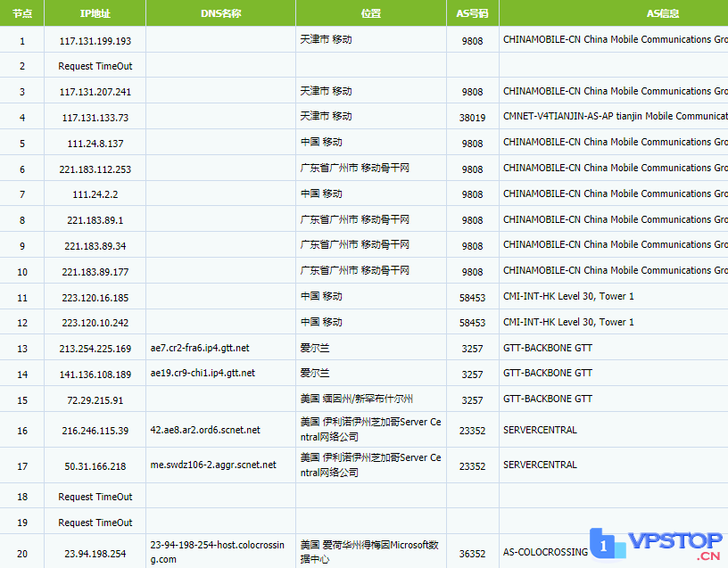Click node number 7 cell
The image size is (728, 568).
(x=21, y=194)
